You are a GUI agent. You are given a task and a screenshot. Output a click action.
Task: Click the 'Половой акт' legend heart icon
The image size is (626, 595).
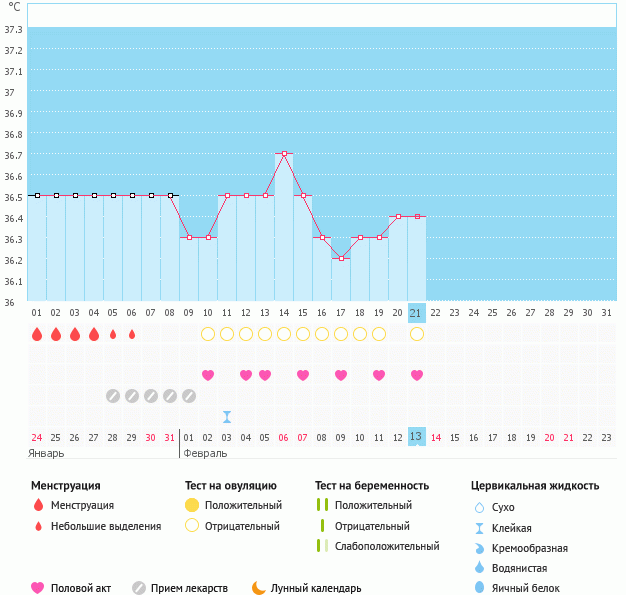(x=38, y=588)
